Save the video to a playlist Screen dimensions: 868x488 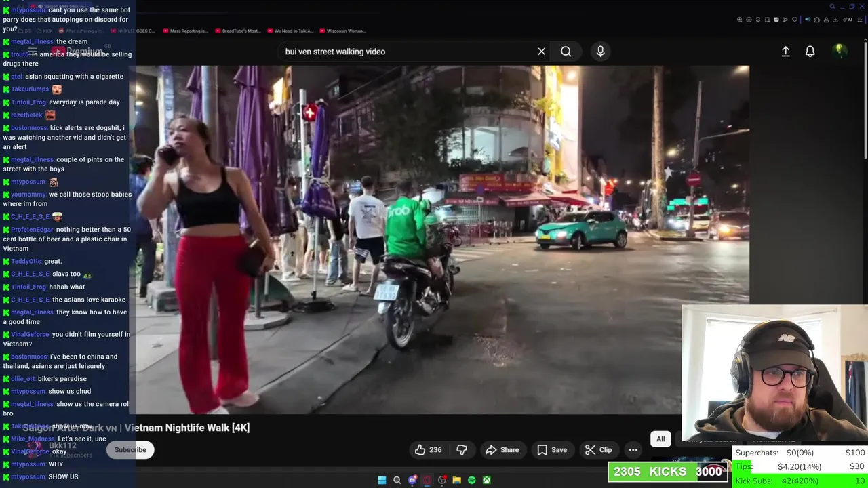(552, 450)
